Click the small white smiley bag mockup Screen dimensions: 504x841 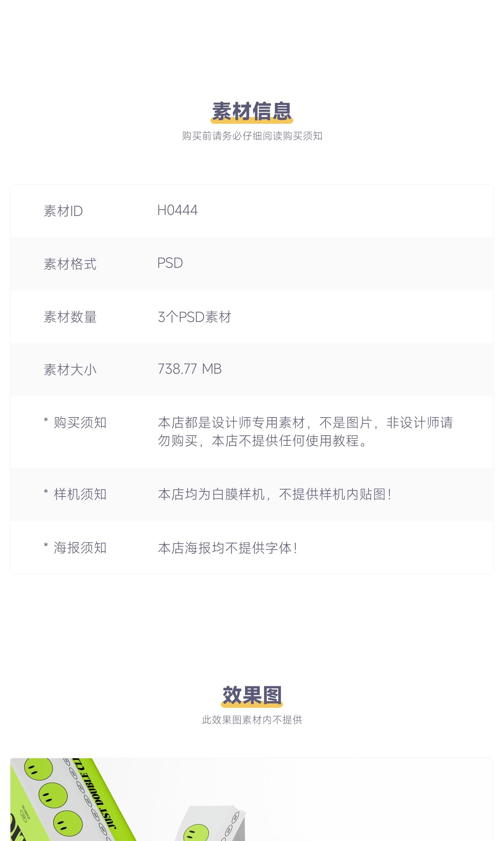click(211, 823)
